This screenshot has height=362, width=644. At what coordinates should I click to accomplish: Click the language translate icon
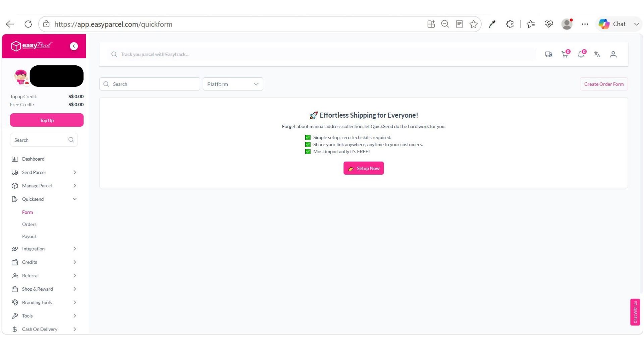coord(597,54)
